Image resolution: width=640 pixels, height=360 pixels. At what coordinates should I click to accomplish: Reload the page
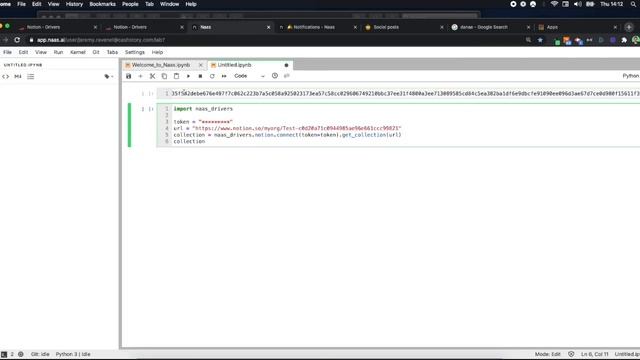click(17, 40)
